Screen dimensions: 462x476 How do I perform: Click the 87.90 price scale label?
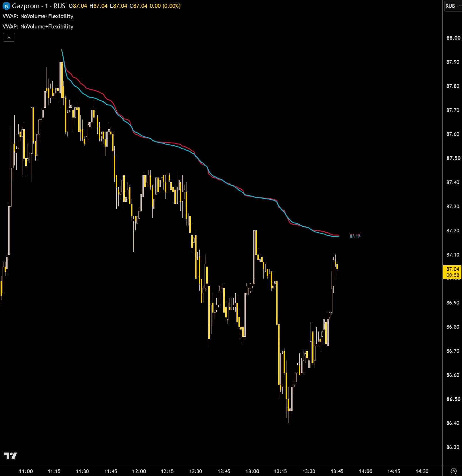click(x=453, y=62)
